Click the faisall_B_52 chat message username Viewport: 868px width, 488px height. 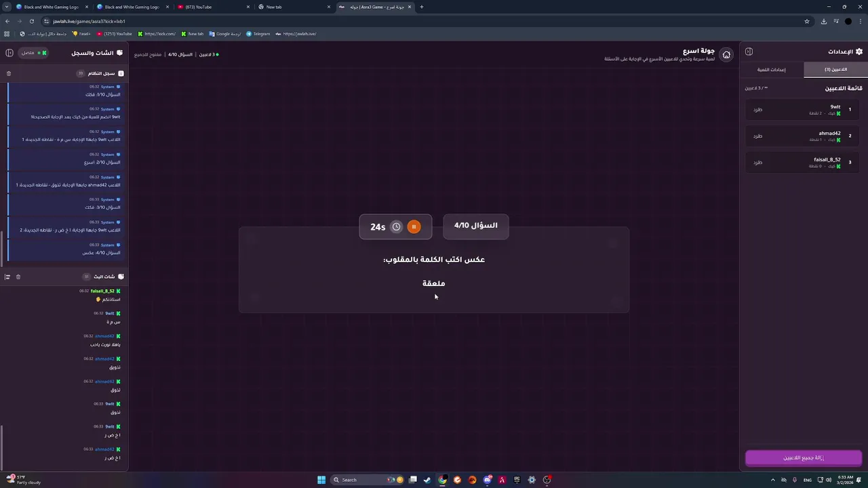coord(102,291)
